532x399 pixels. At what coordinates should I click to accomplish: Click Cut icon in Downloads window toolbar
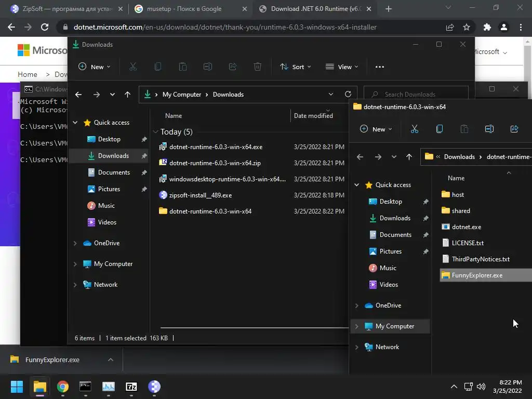coord(132,67)
